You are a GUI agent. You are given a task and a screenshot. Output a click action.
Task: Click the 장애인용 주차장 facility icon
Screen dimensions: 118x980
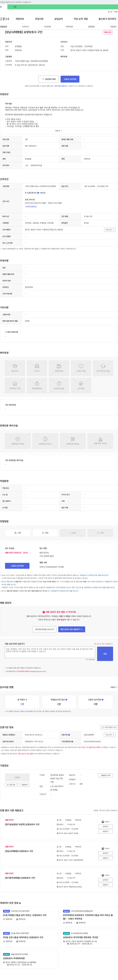pyautogui.click(x=17, y=441)
